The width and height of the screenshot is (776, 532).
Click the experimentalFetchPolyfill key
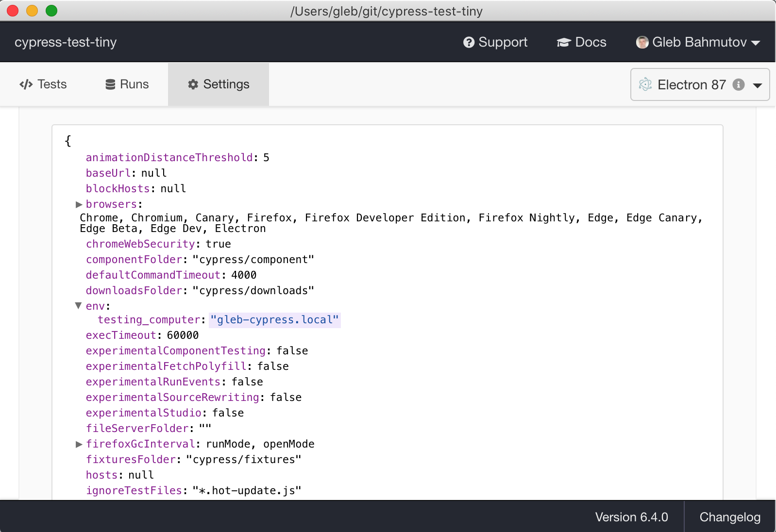pyautogui.click(x=166, y=366)
